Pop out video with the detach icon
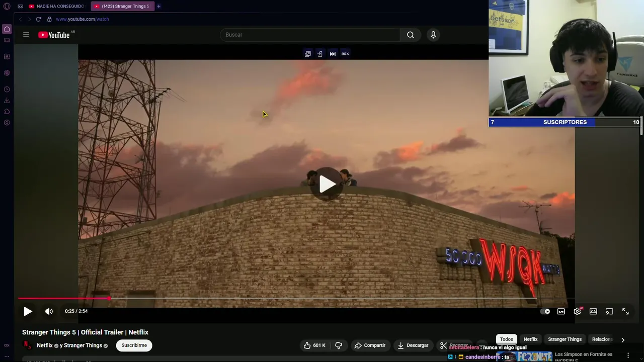 tap(308, 54)
